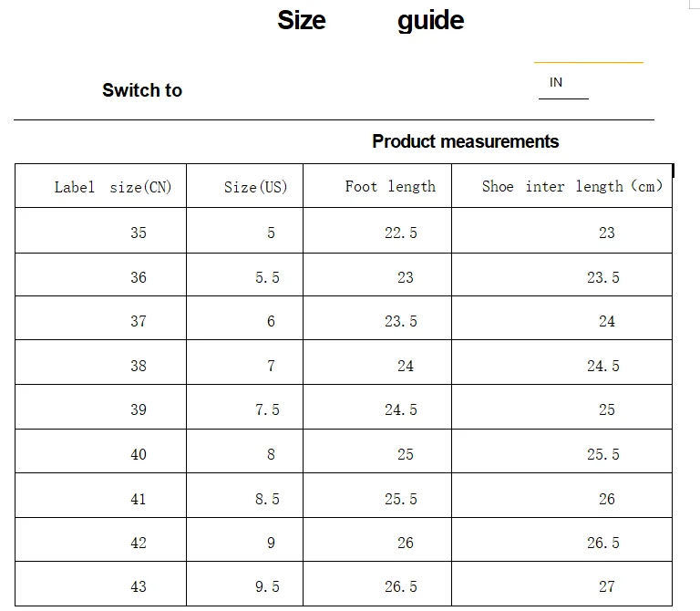Select foot length 22.5 cell
This screenshot has height=611, width=700.
(x=377, y=231)
